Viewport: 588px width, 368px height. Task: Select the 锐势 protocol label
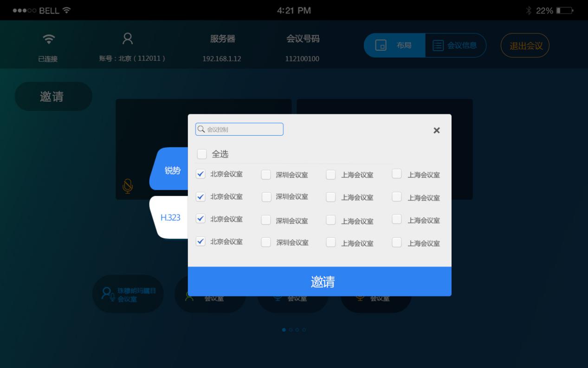tap(172, 170)
